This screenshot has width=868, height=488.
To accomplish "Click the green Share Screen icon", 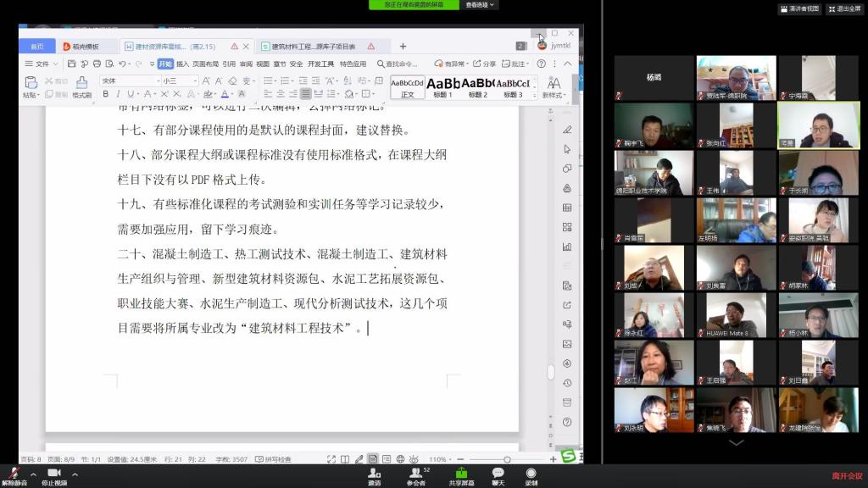I will [x=461, y=474].
